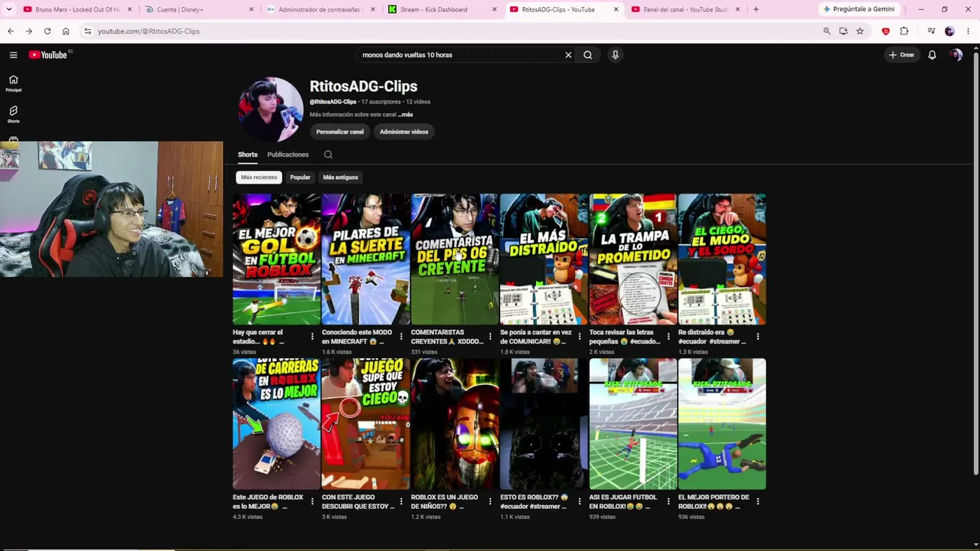This screenshot has width=980, height=551.
Task: Open options for 'Este JUEGO de ROBLOX' short
Action: [312, 501]
